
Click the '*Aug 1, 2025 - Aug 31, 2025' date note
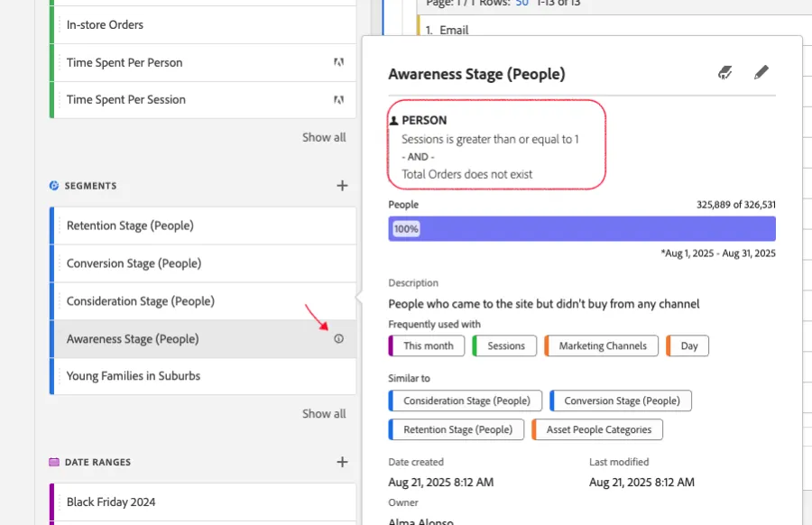point(718,253)
